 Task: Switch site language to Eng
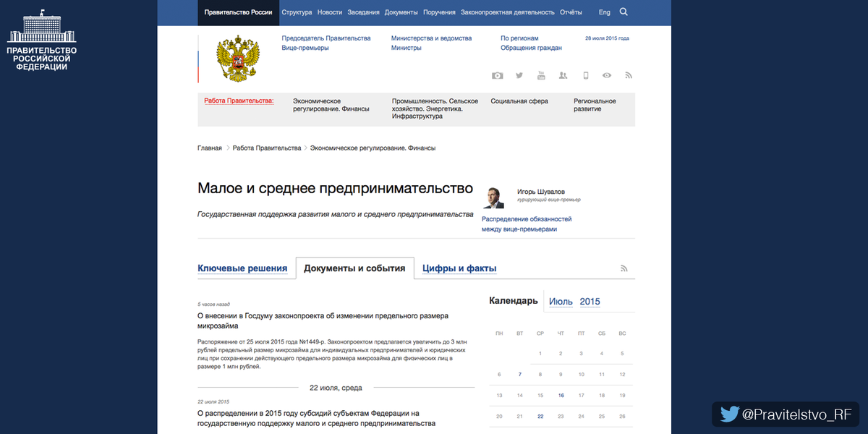pyautogui.click(x=605, y=12)
